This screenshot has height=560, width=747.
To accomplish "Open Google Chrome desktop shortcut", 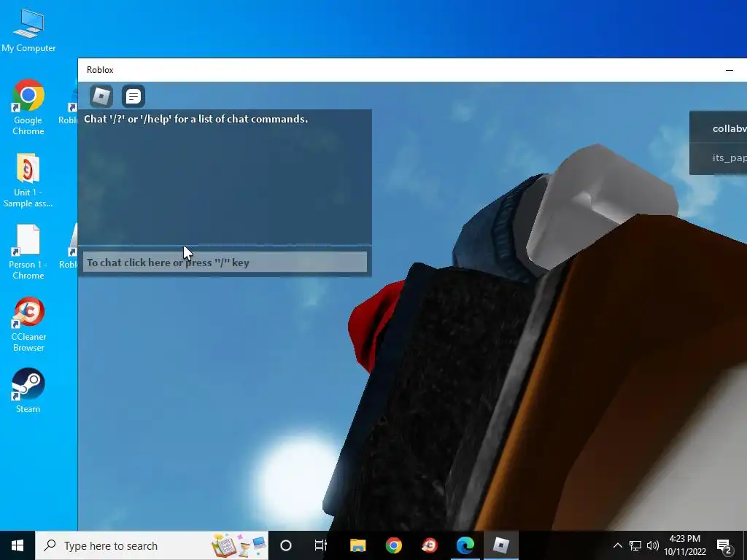I will (x=28, y=108).
